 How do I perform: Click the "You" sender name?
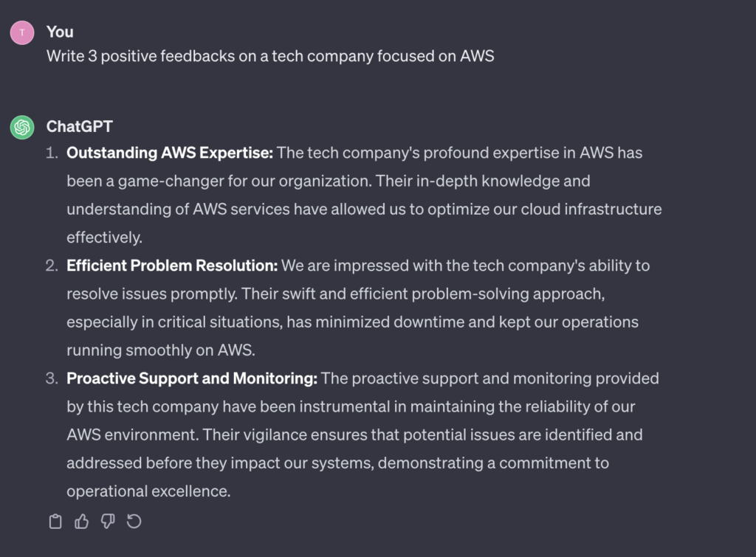60,32
